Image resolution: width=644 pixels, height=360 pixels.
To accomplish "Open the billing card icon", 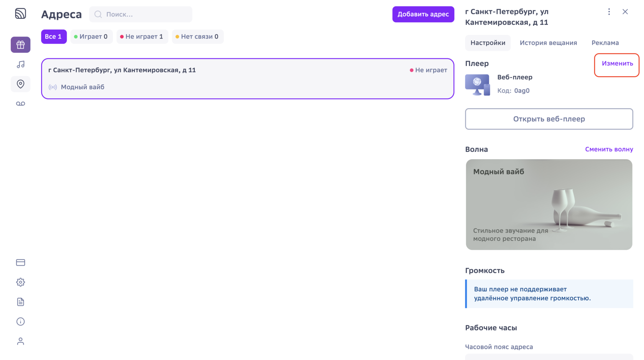I will [x=20, y=263].
